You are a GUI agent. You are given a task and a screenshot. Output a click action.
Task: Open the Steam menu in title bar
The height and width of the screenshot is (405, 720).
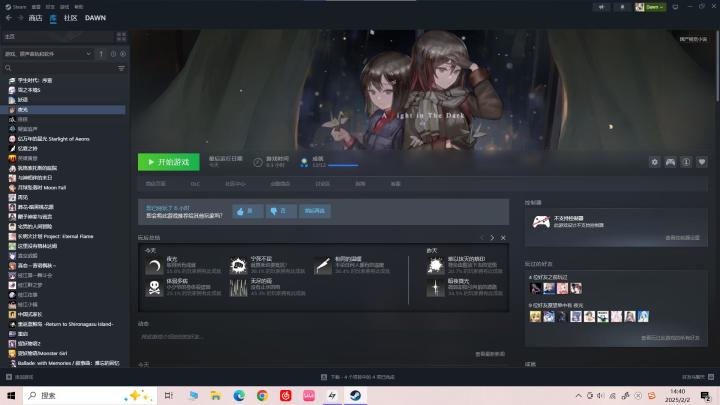(x=17, y=7)
